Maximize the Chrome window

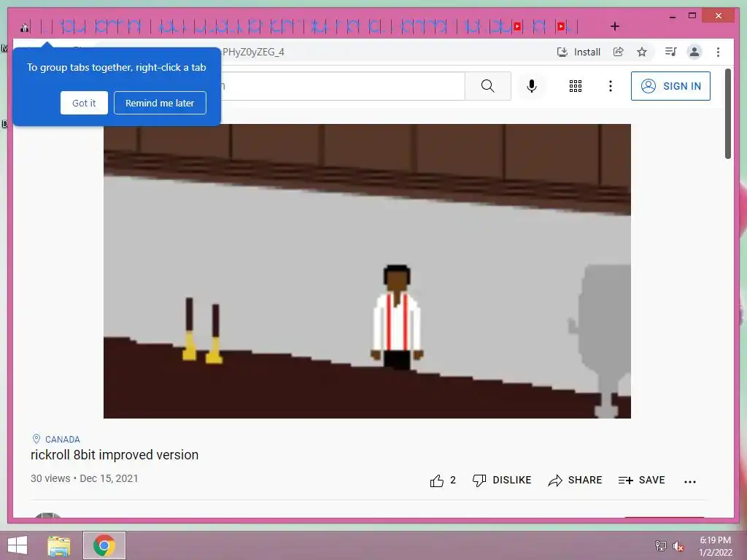692,16
